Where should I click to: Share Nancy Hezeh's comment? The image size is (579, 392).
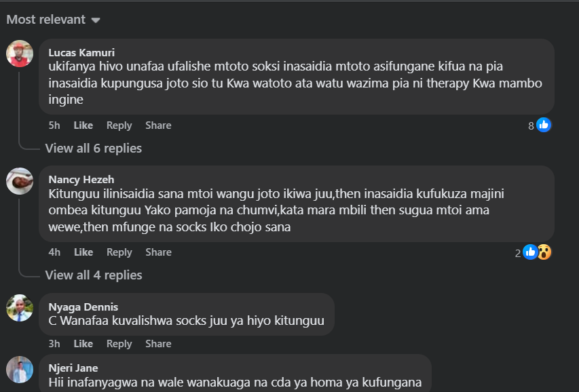158,252
